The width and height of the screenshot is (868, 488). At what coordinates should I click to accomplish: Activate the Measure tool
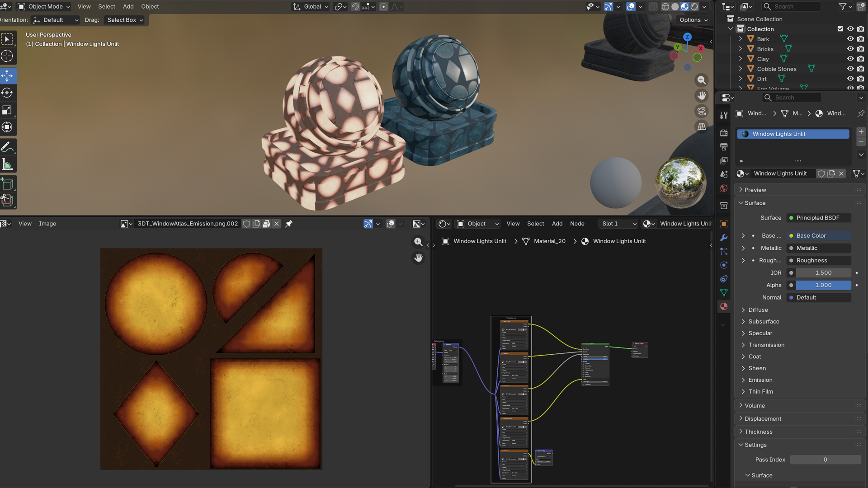7,164
